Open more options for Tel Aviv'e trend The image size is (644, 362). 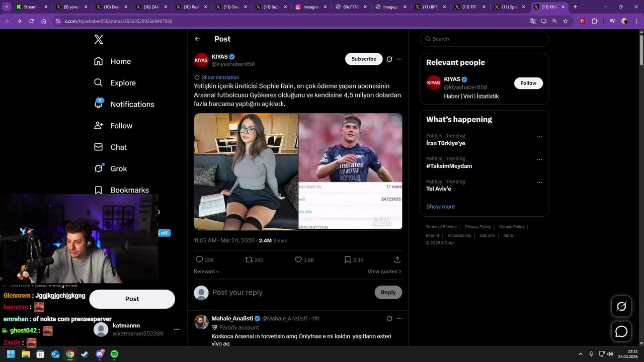click(x=539, y=183)
